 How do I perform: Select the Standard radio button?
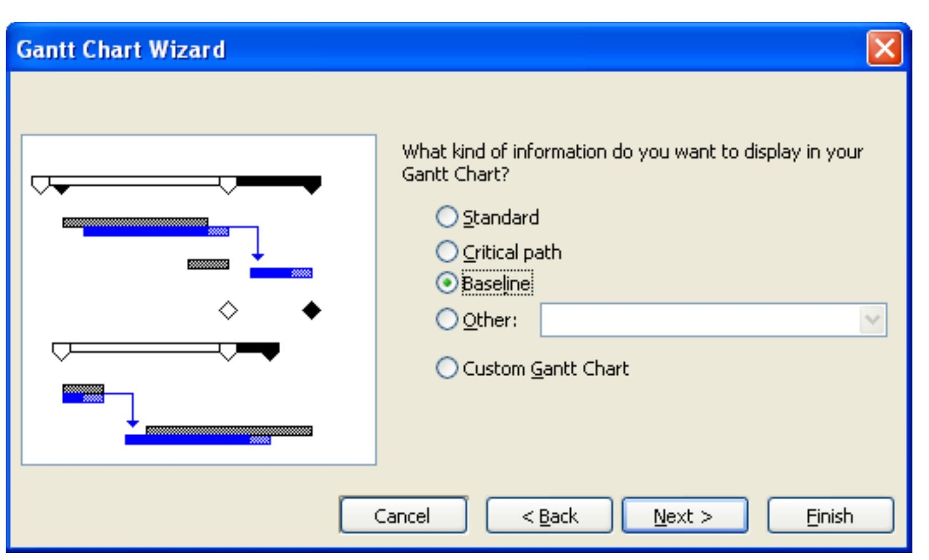click(x=447, y=218)
